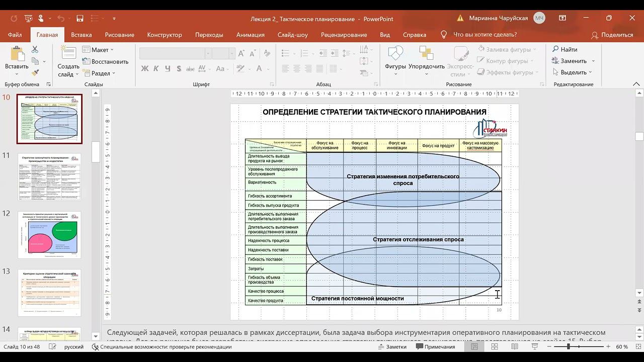This screenshot has height=362, width=644.
Task: Open ribbon display options icon in title bar
Action: (x=562, y=18)
